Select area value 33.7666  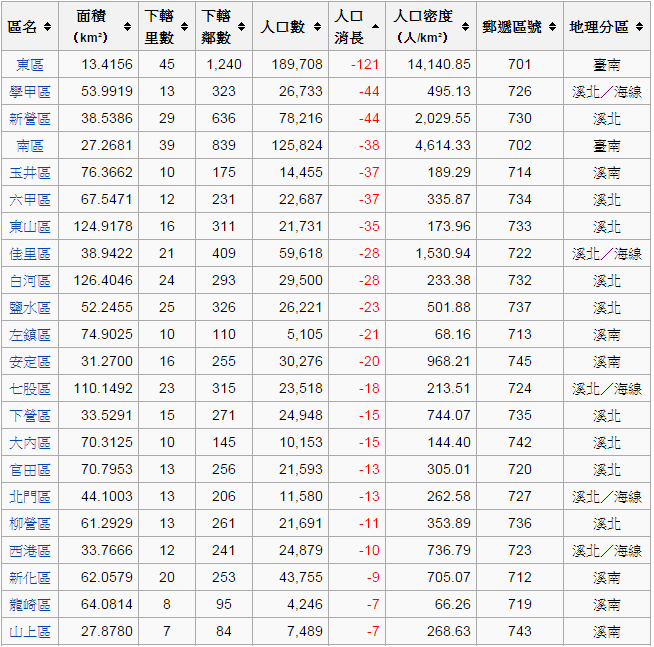tap(107, 550)
